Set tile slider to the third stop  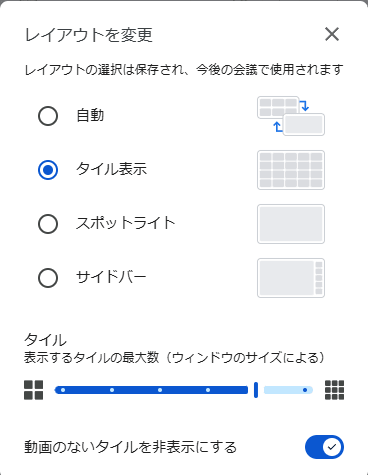160,390
